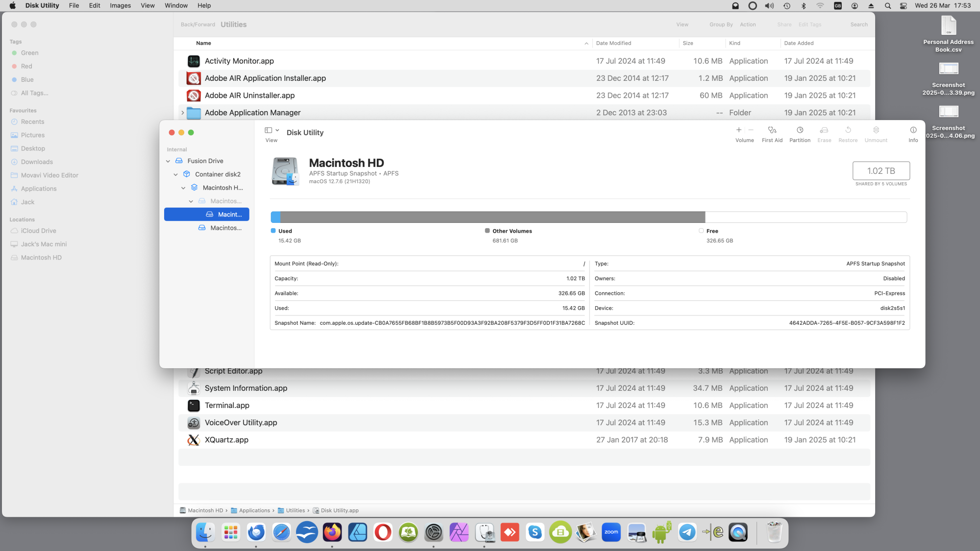Open the Edit menu
Viewport: 980px width, 551px height.
95,5
